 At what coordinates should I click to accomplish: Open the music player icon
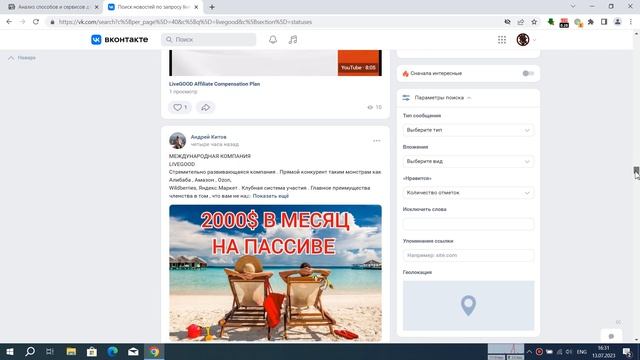pos(293,40)
